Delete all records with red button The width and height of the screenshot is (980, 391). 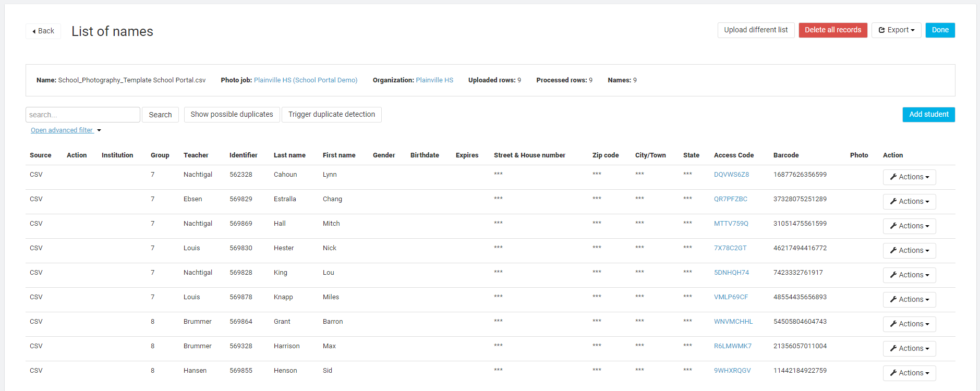[833, 30]
